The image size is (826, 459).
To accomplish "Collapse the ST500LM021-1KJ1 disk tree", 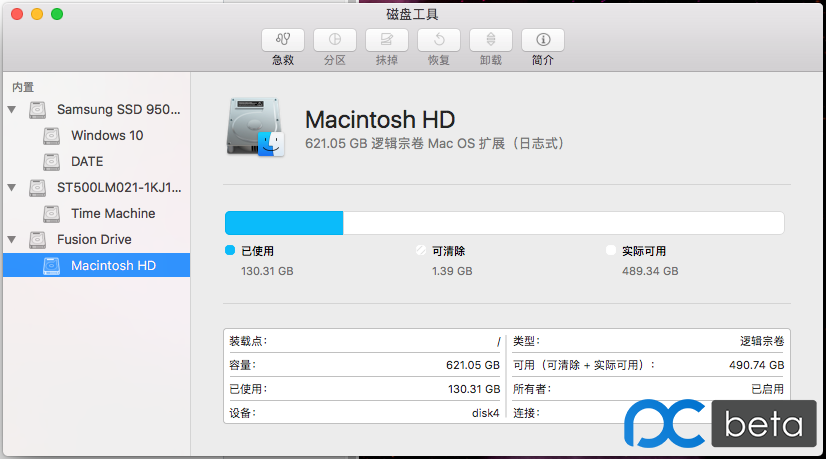I will pyautogui.click(x=12, y=188).
